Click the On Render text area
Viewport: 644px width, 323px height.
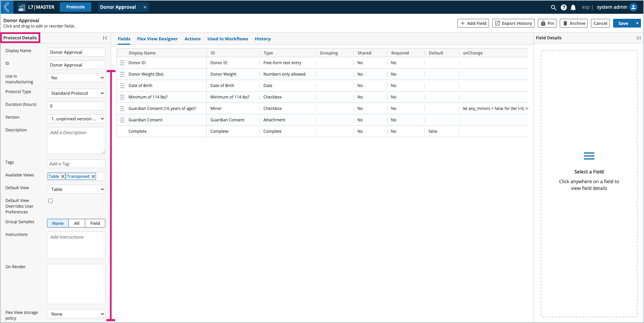pos(76,284)
